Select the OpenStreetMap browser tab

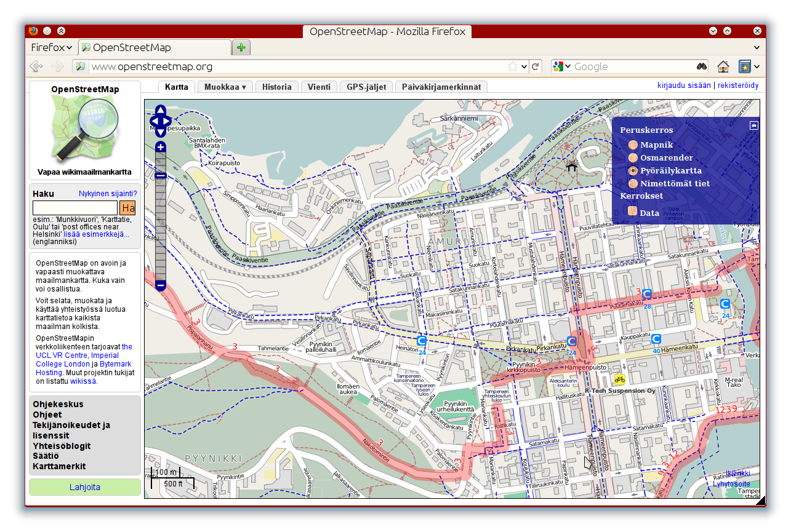coord(155,47)
